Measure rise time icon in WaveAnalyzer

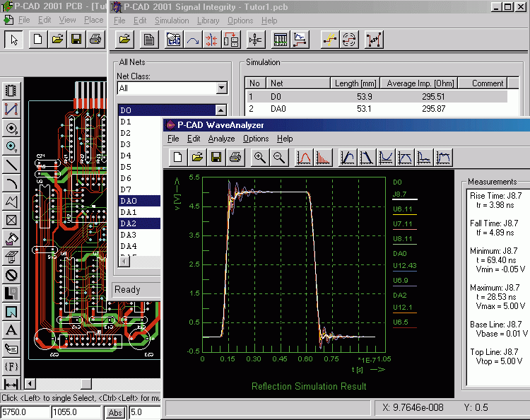(348, 158)
